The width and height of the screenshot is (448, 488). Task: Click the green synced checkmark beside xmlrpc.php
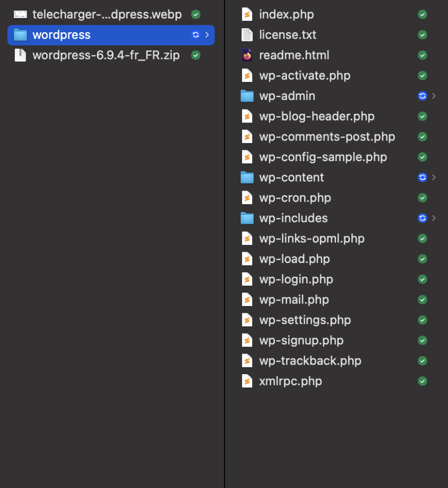pos(422,381)
